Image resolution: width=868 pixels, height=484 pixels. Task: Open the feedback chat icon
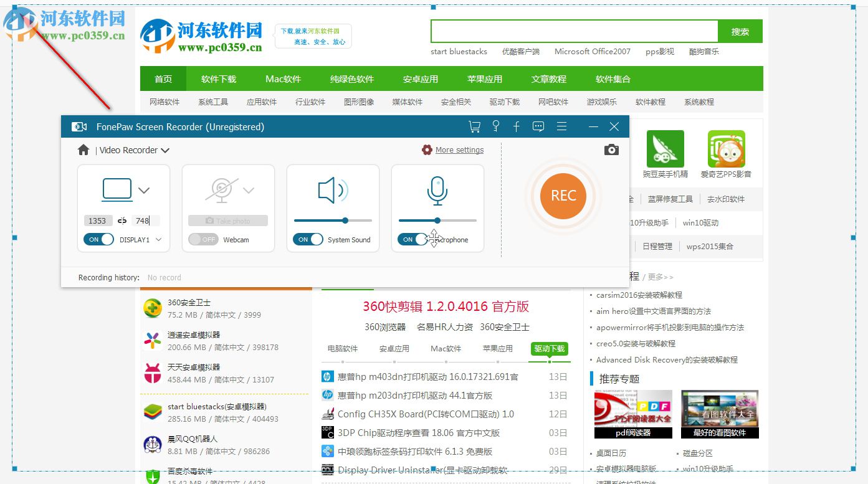point(538,126)
